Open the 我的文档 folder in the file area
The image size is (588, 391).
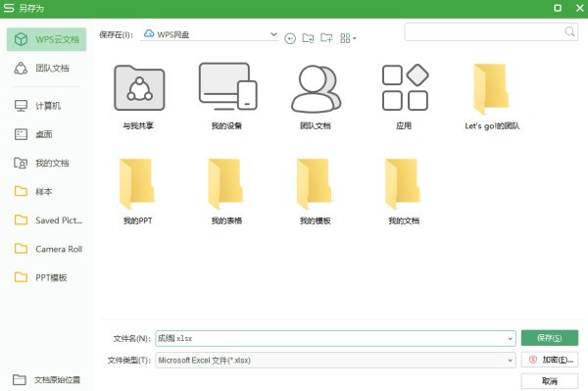404,191
